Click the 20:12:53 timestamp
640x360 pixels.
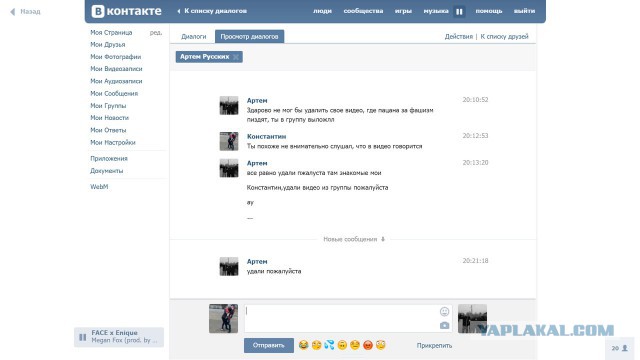(x=475, y=136)
